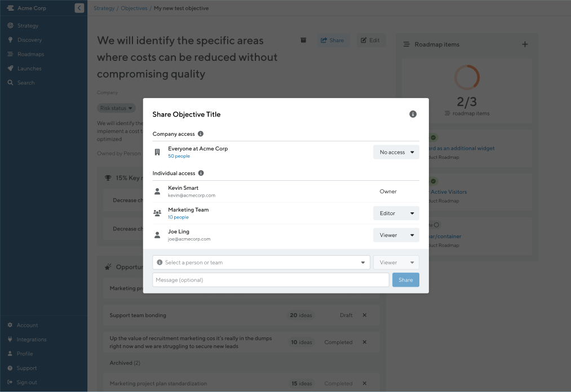View the 10 people in Marketing Team
Image resolution: width=571 pixels, height=392 pixels.
(x=179, y=217)
